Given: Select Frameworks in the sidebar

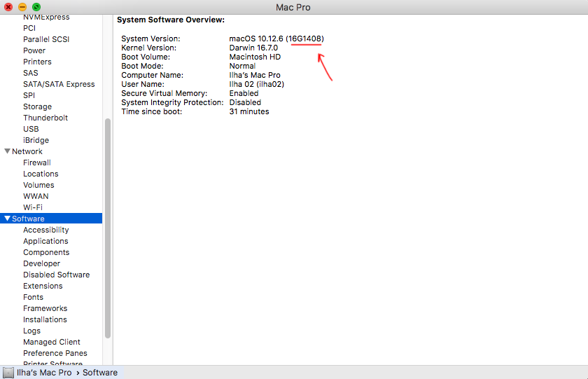Looking at the screenshot, I should click(45, 308).
